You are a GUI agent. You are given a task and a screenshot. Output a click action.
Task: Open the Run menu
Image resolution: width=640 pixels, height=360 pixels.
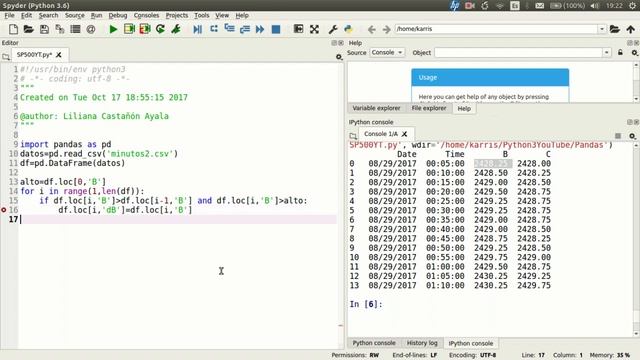click(96, 15)
